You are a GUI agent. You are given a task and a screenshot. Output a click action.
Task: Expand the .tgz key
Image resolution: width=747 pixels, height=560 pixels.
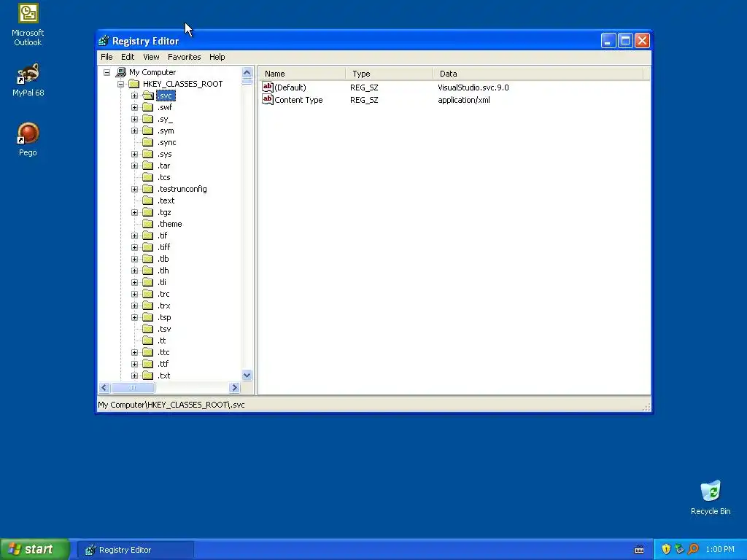point(135,212)
